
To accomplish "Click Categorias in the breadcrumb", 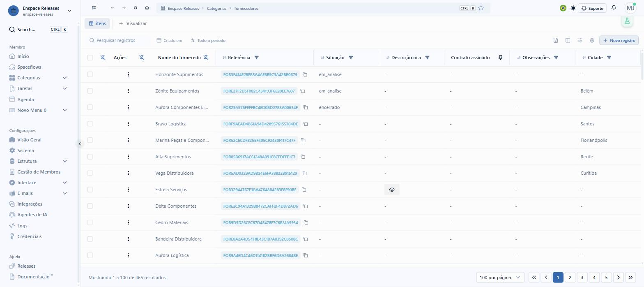I will 216,8.
